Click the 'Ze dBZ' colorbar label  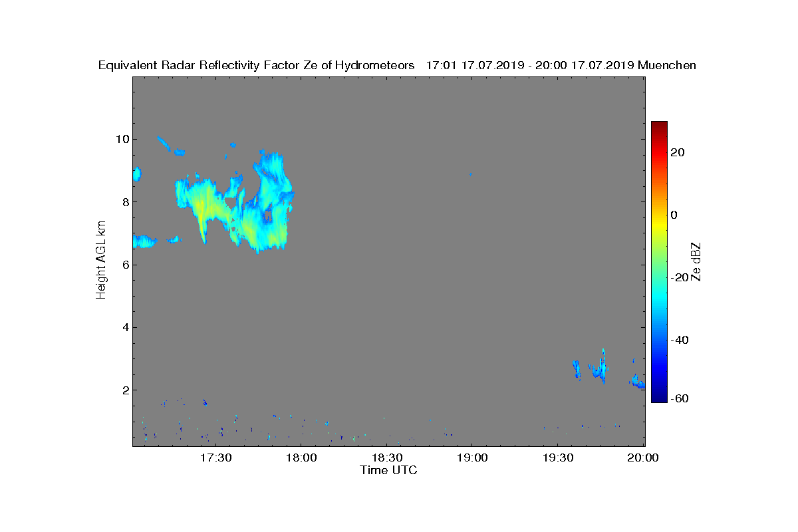(696, 261)
